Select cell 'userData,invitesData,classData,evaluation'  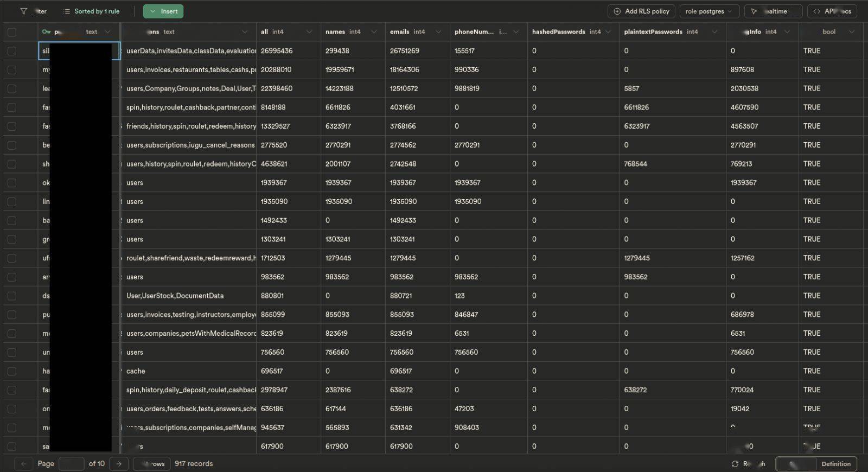pyautogui.click(x=189, y=51)
